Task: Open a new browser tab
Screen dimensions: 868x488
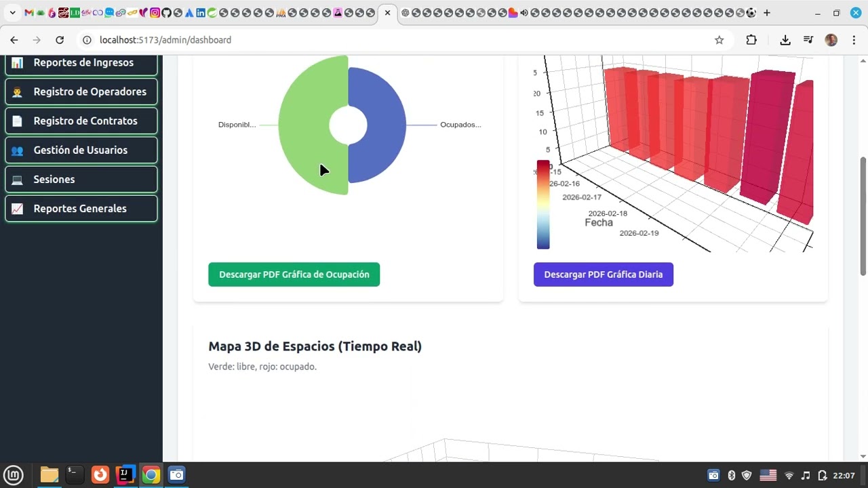Action: [x=767, y=13]
